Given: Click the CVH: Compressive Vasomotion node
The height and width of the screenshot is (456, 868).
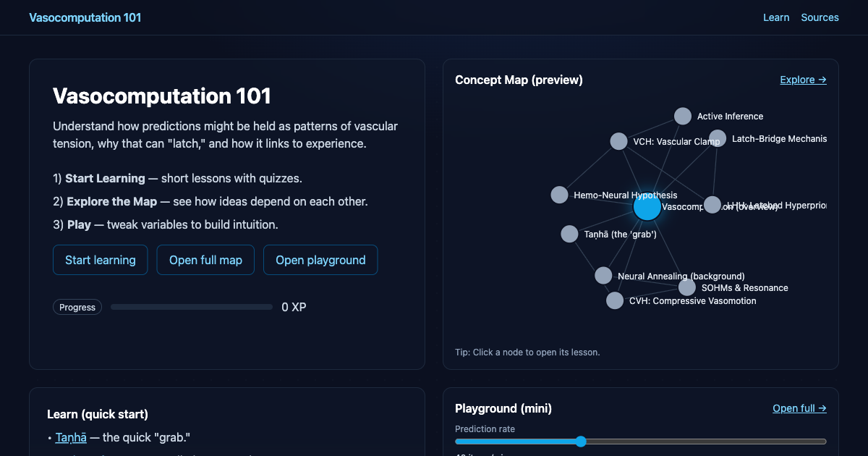Looking at the screenshot, I should [x=615, y=300].
